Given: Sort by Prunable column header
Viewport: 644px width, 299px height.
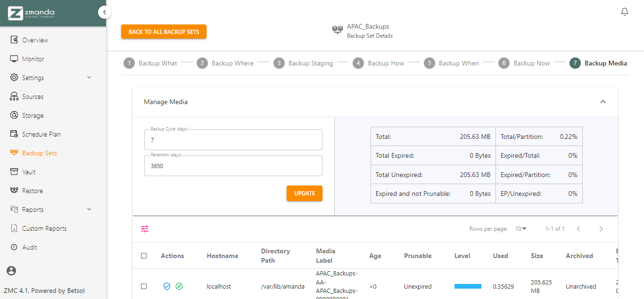Looking at the screenshot, I should coord(418,256).
